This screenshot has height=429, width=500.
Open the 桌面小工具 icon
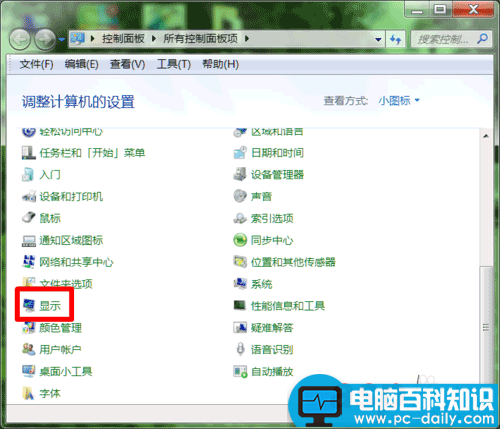pos(29,371)
